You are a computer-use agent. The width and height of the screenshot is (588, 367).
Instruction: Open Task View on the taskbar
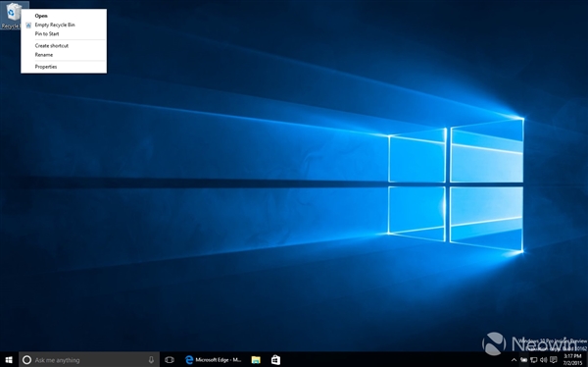click(x=170, y=360)
